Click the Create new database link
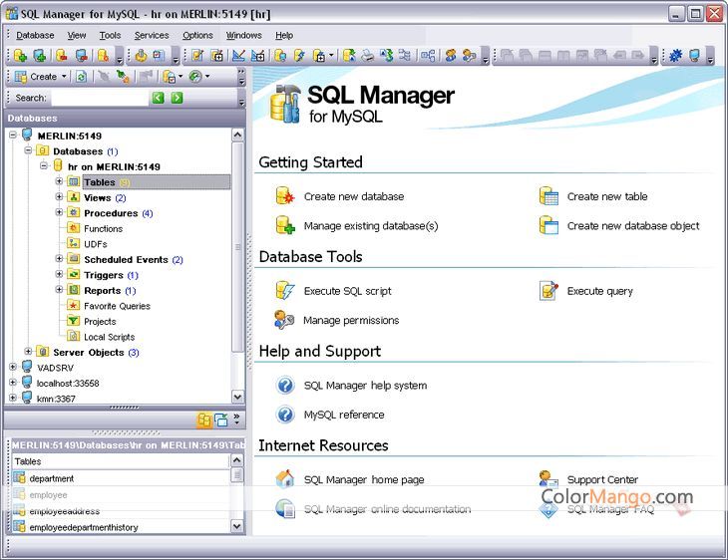 (x=354, y=196)
